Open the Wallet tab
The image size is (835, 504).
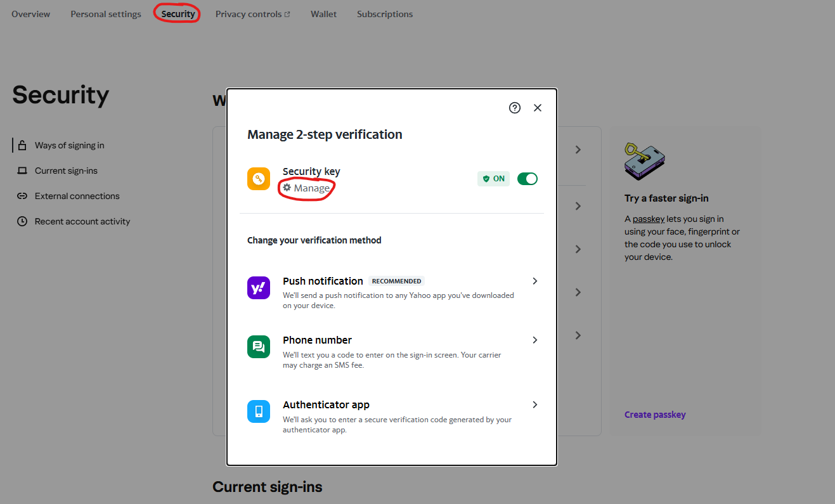click(x=324, y=14)
